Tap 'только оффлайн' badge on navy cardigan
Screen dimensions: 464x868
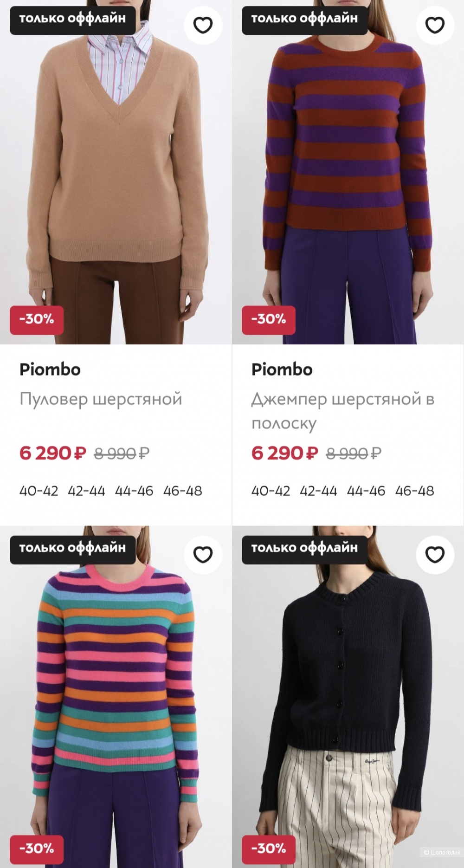[304, 548]
